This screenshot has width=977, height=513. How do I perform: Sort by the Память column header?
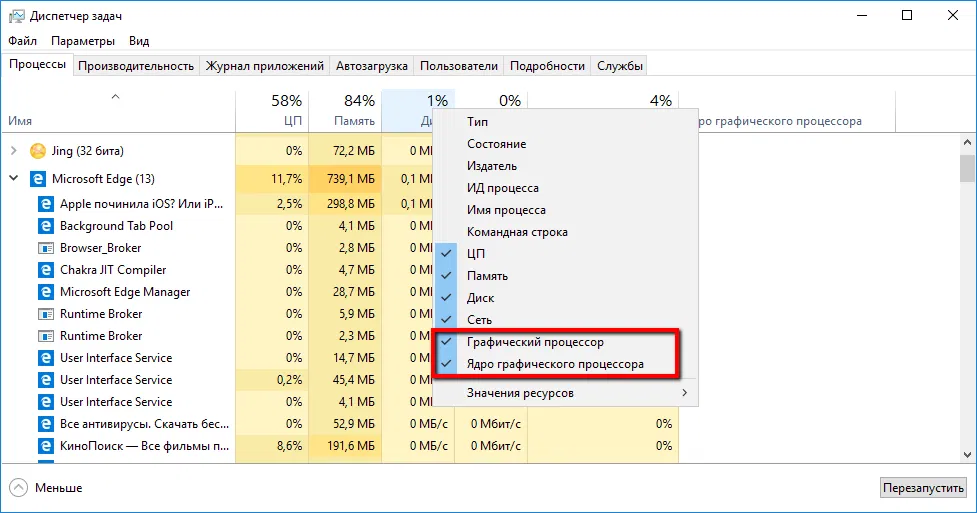345,111
